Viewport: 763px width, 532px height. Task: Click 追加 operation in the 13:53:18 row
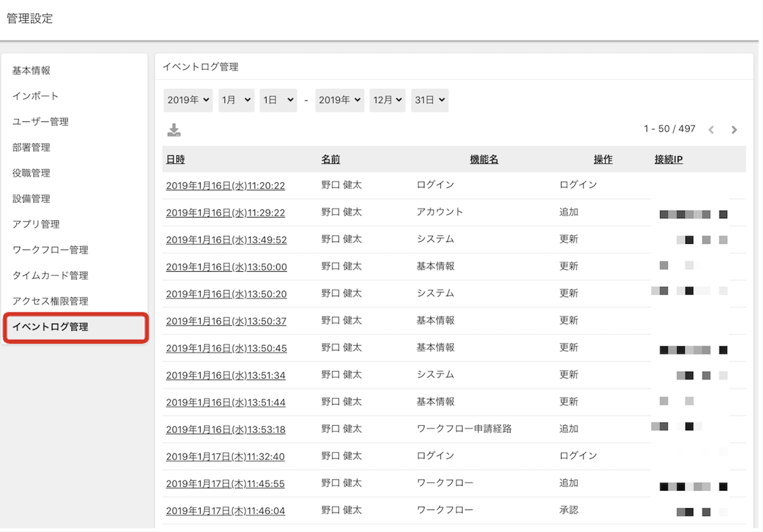pos(568,429)
